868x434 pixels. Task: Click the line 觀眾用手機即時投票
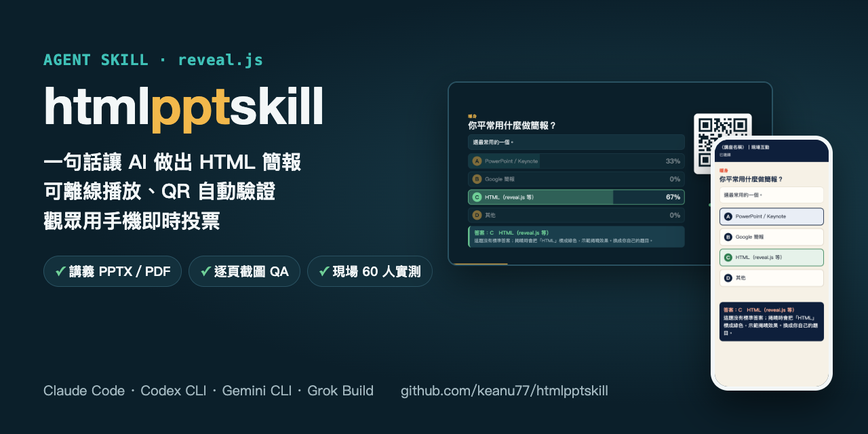[x=132, y=221]
